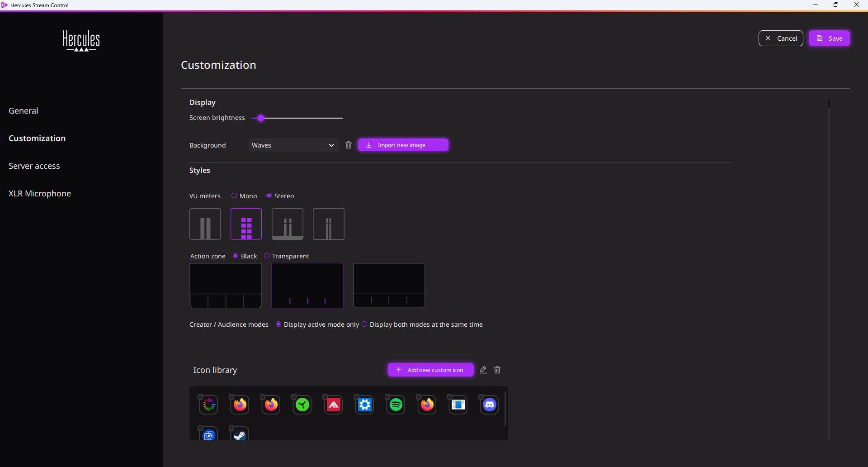Go to Server access section

pos(34,166)
